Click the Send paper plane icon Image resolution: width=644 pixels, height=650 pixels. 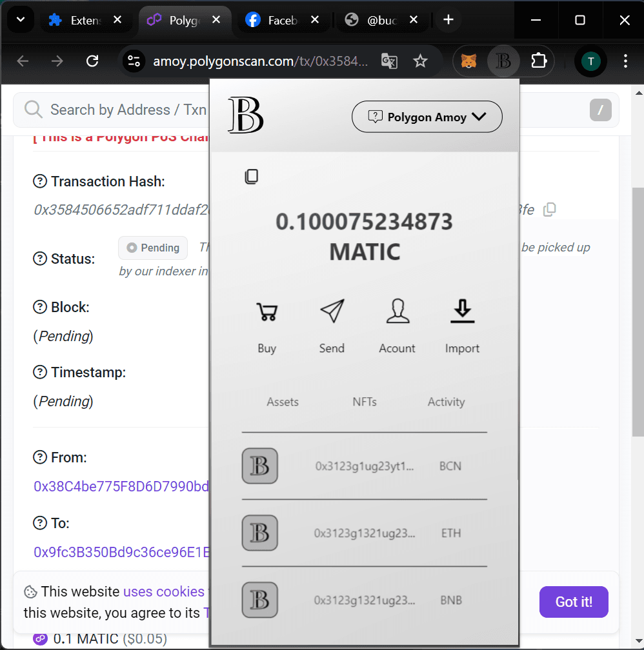click(332, 311)
